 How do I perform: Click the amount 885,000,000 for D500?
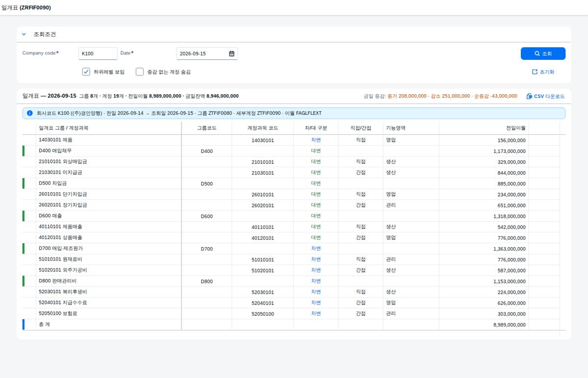[511, 184]
